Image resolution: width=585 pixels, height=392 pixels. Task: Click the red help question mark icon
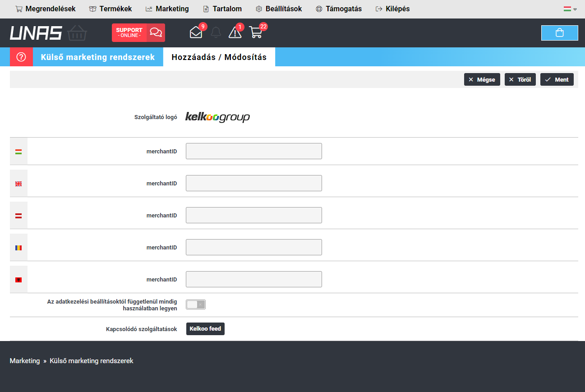click(x=21, y=57)
